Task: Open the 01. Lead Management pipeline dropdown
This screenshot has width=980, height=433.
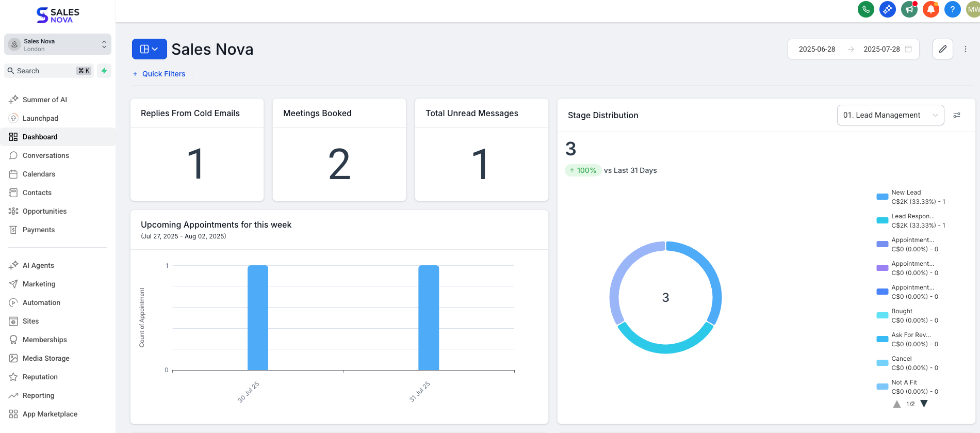Action: pos(890,115)
